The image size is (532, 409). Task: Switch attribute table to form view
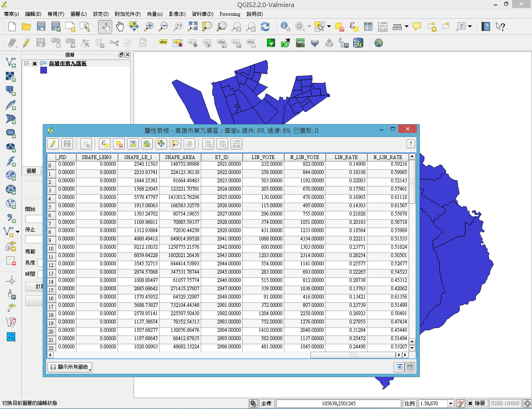click(399, 367)
